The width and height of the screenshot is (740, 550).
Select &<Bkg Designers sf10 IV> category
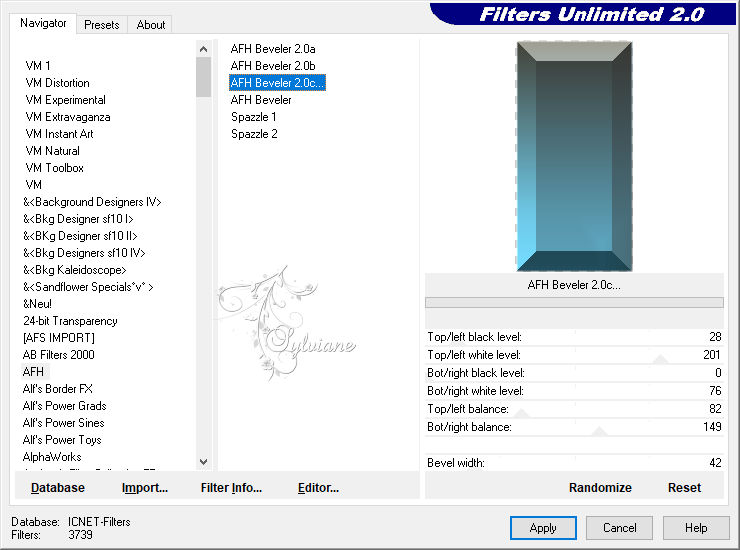click(x=84, y=253)
